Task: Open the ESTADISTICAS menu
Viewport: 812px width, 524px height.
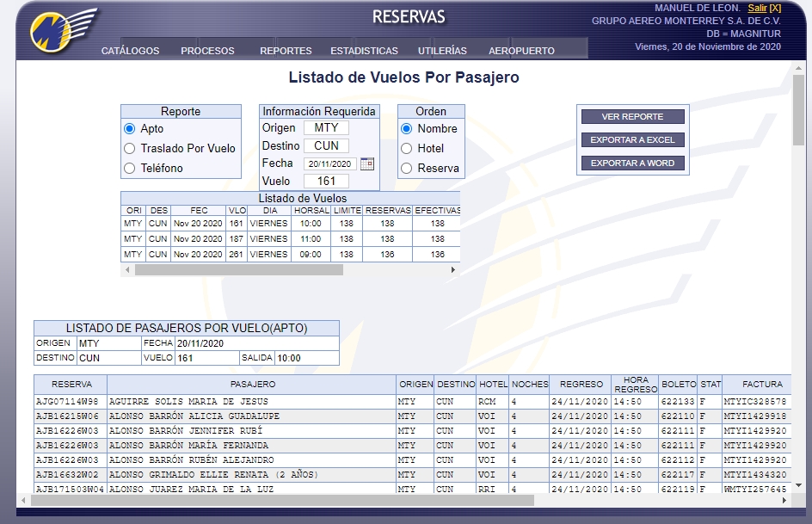Action: coord(364,51)
